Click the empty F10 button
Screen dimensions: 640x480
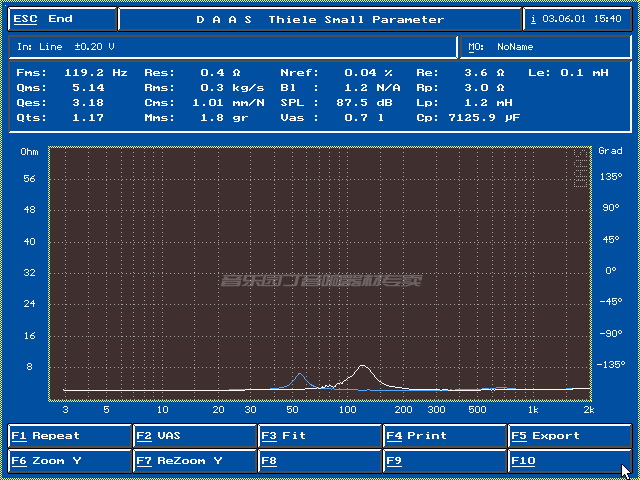click(569, 461)
